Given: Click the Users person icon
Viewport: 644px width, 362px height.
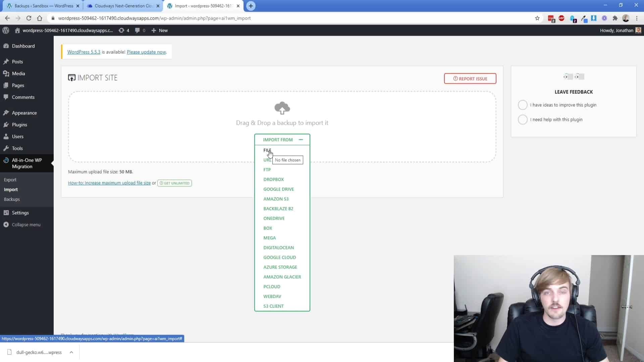Looking at the screenshot, I should tap(6, 136).
